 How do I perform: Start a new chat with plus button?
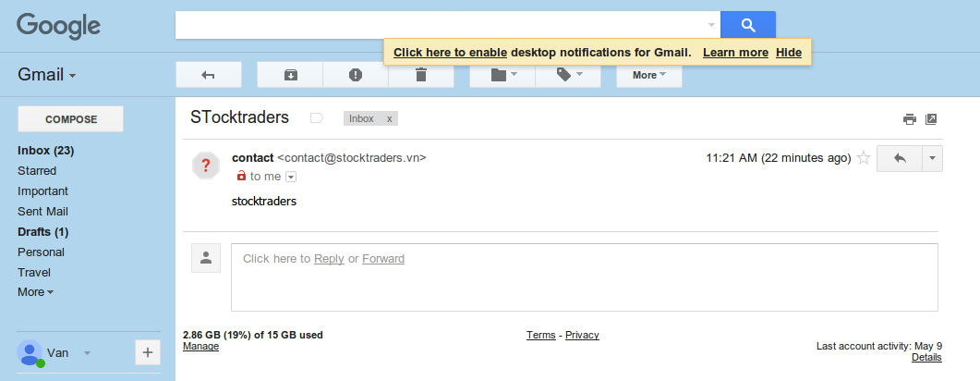[x=148, y=353]
